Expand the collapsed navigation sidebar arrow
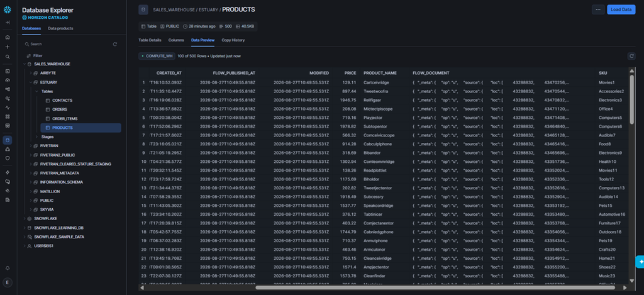644x295 pixels. (8, 23)
